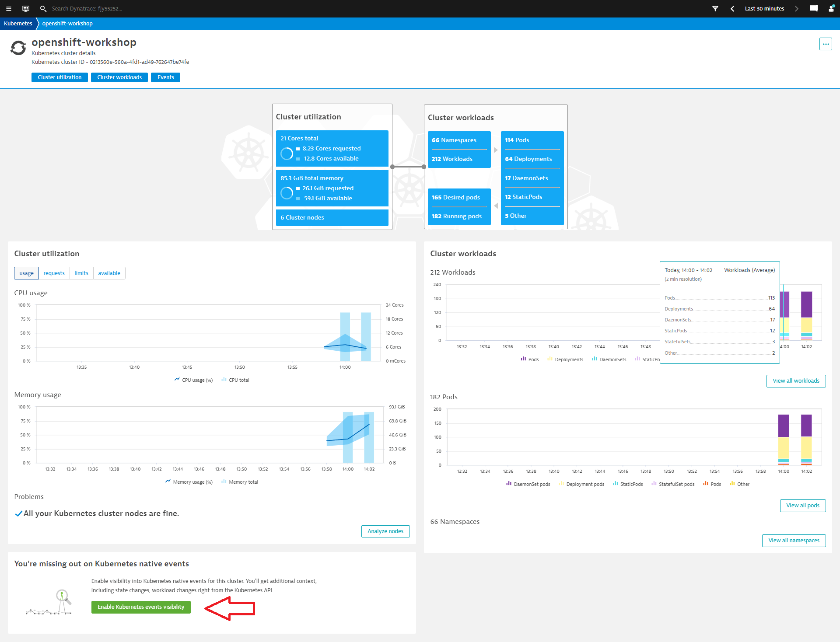The width and height of the screenshot is (840, 642).
Task: Open the hamburger navigation menu
Action: [8, 8]
